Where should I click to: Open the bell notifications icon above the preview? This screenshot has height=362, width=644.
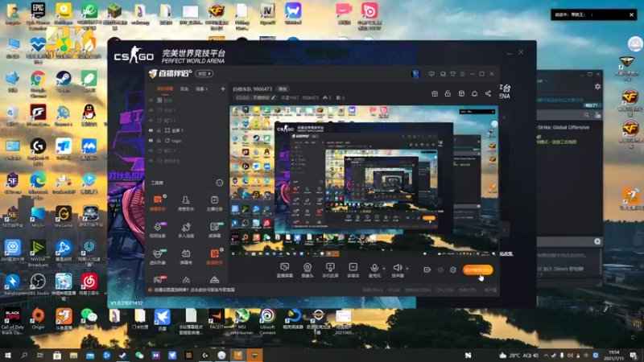(x=474, y=93)
